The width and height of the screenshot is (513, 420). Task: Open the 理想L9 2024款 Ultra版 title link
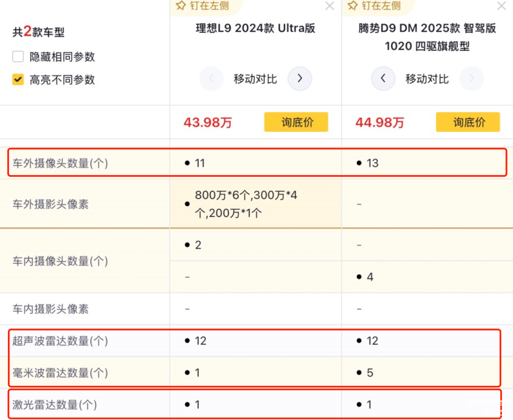[x=255, y=29]
